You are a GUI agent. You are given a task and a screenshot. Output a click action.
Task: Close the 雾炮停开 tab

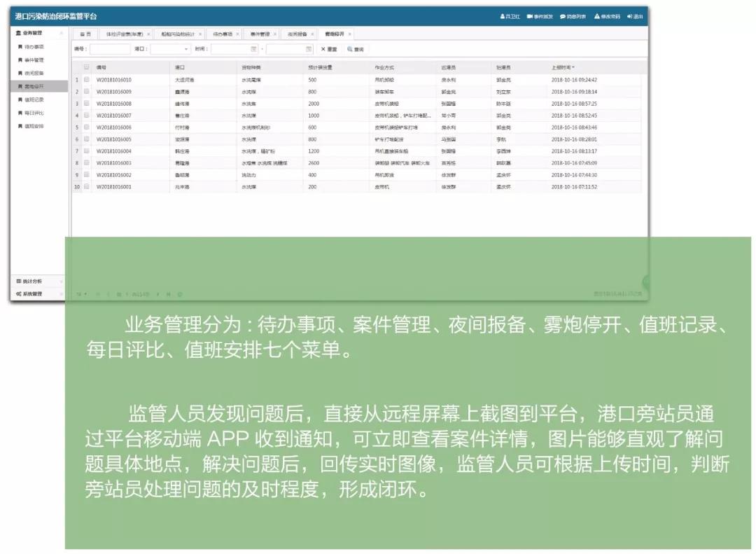349,34
